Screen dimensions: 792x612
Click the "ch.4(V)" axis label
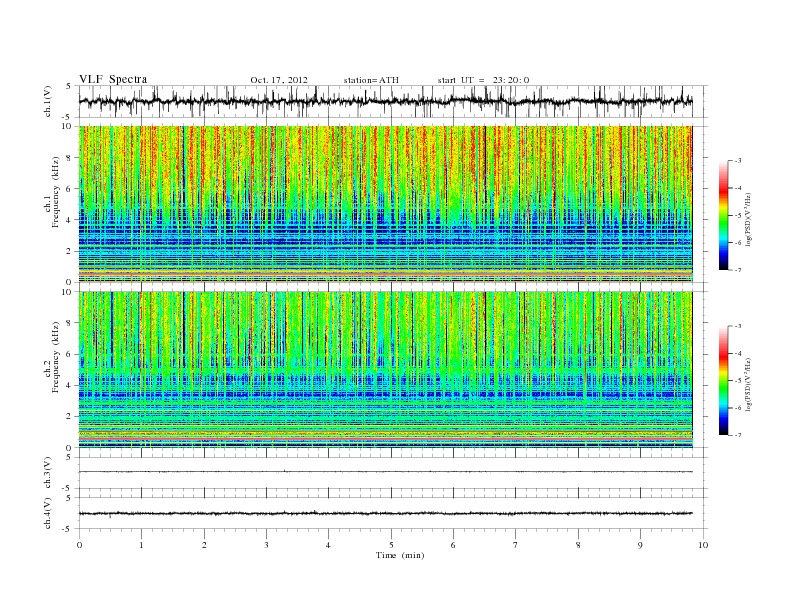click(48, 514)
